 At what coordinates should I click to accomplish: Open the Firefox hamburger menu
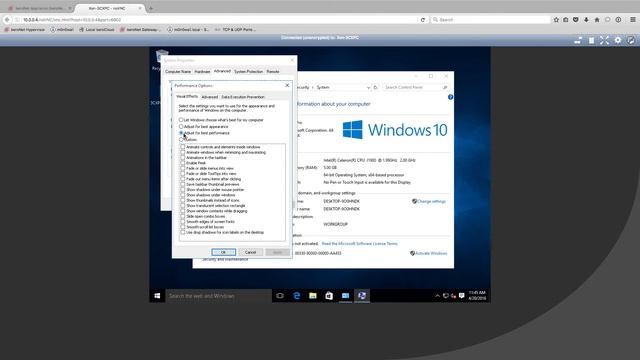pos(633,20)
